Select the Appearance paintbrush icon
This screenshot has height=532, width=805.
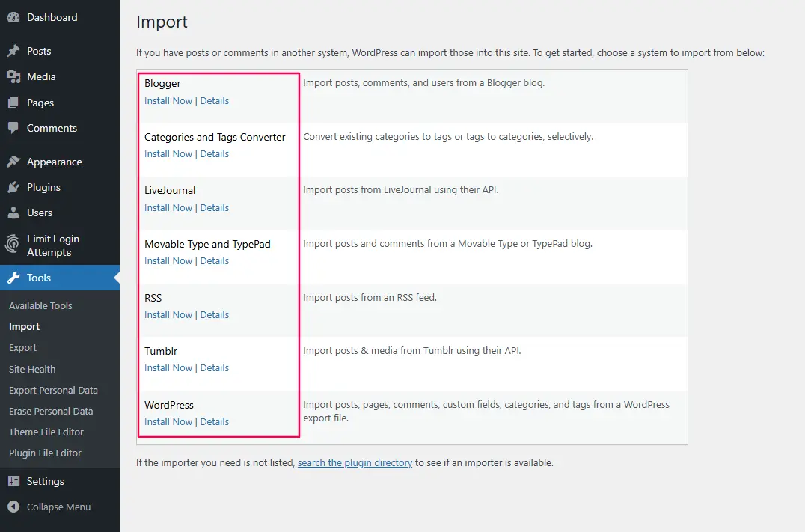pos(15,162)
